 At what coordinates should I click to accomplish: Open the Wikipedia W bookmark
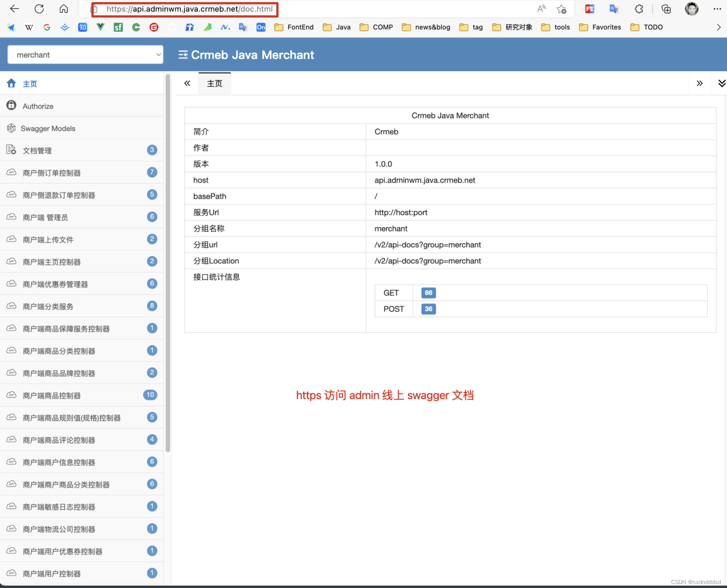click(x=29, y=27)
